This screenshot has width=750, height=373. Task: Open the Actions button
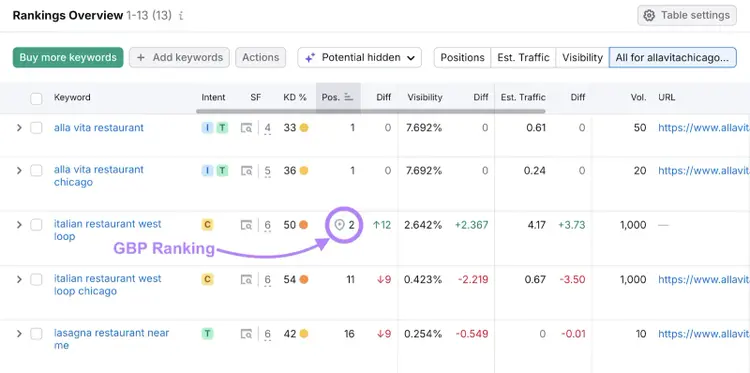(x=261, y=57)
